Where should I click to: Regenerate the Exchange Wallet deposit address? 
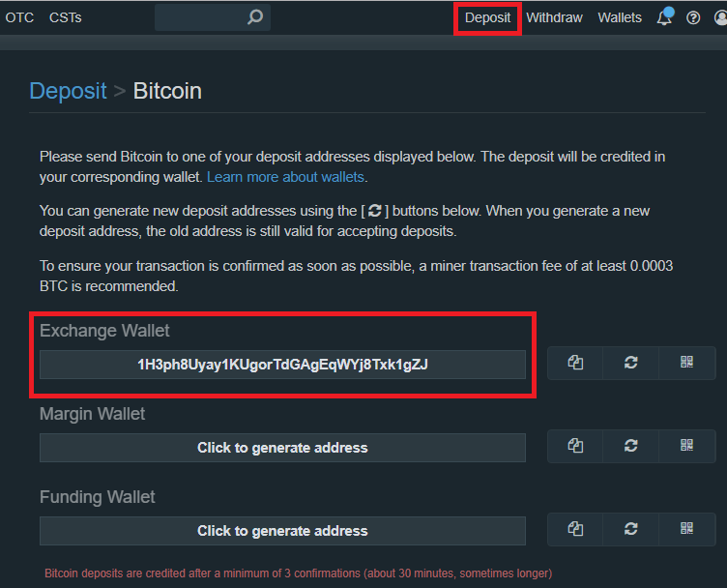click(x=631, y=363)
